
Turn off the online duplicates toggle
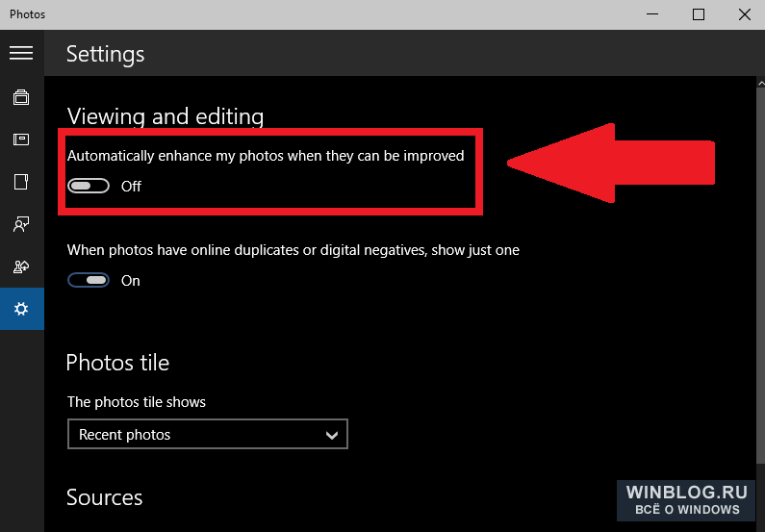(x=89, y=280)
